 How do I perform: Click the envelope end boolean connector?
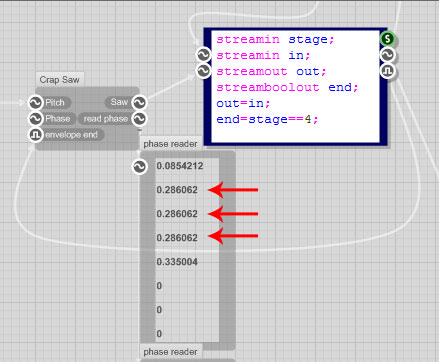pyautogui.click(x=35, y=135)
